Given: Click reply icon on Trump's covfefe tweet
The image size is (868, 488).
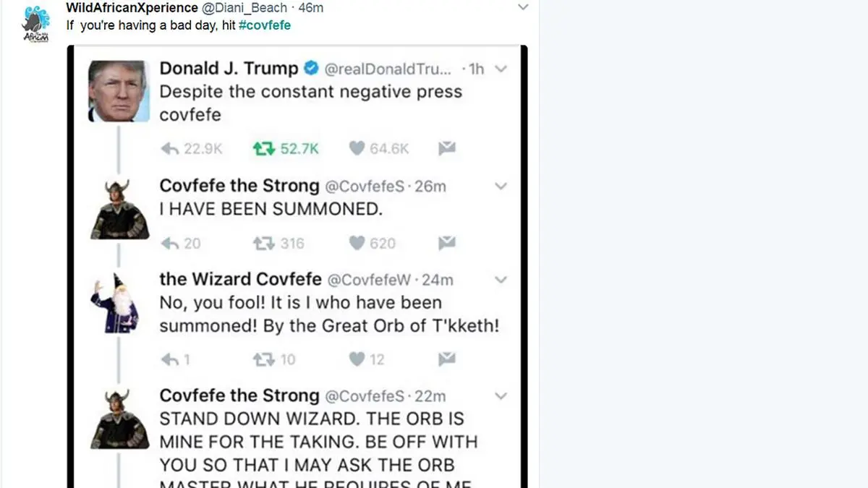Looking at the screenshot, I should click(x=169, y=149).
